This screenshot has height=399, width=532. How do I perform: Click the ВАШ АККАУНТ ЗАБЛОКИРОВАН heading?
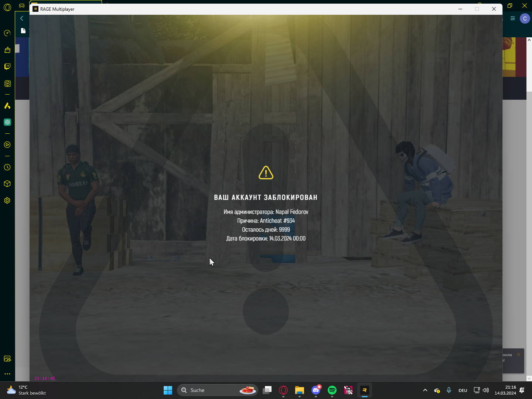pos(266,197)
